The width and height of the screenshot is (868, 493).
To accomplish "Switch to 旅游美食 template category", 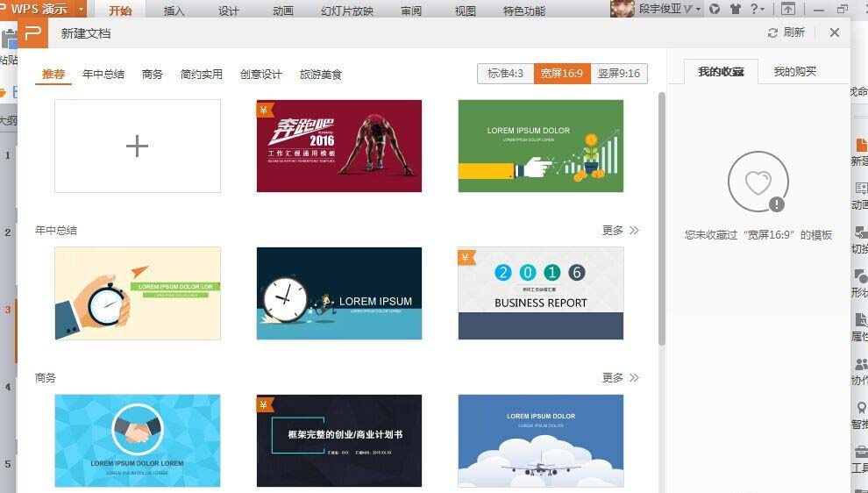I will tap(321, 75).
